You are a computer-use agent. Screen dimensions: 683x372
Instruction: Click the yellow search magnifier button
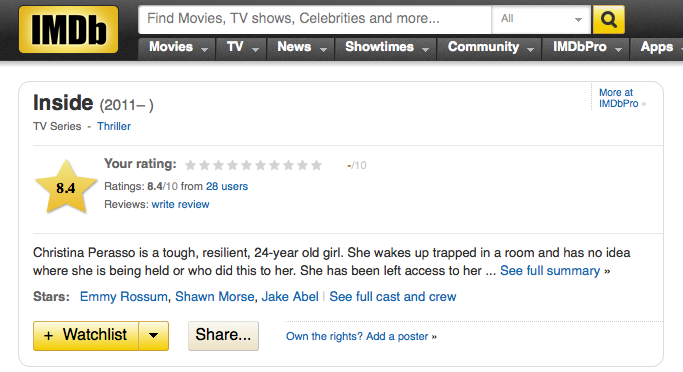tap(609, 20)
